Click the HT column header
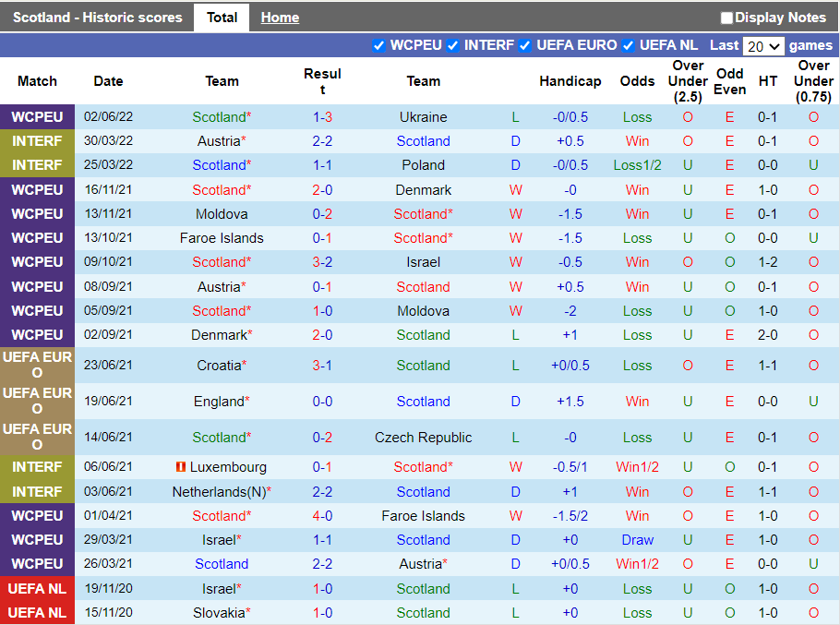Image resolution: width=840 pixels, height=625 pixels. [x=768, y=81]
